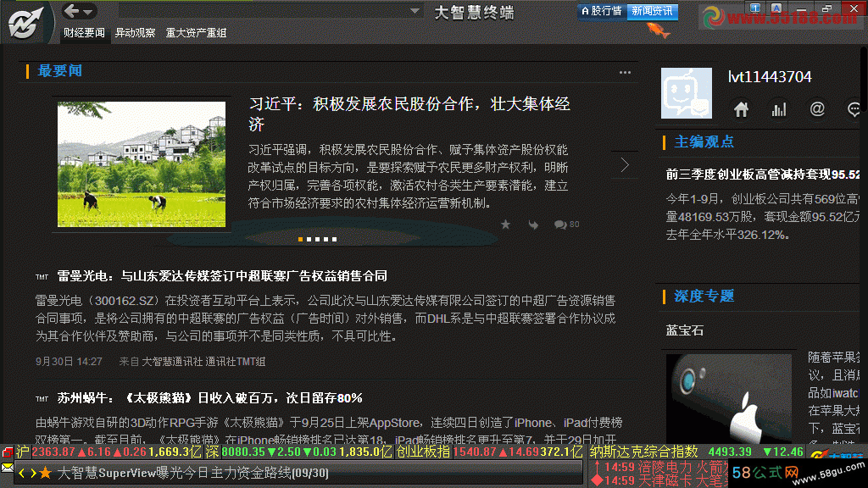Open the 蓝宝石 topic
868x488 pixels.
pos(684,330)
